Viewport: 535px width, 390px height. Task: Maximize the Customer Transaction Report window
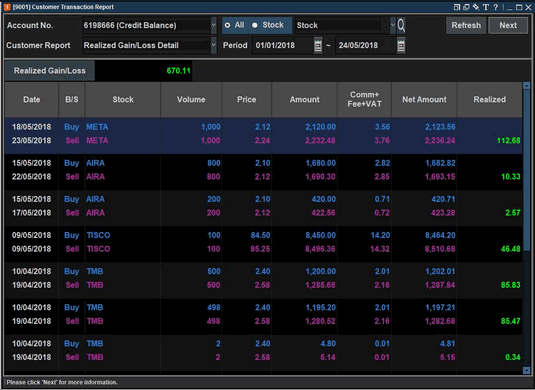click(519, 7)
